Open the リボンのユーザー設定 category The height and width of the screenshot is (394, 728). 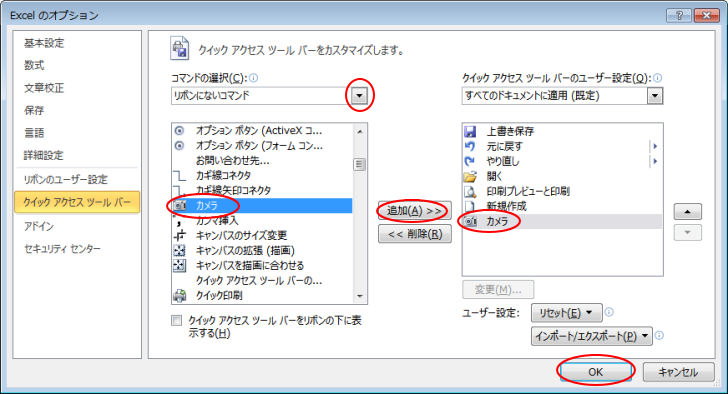(65, 180)
